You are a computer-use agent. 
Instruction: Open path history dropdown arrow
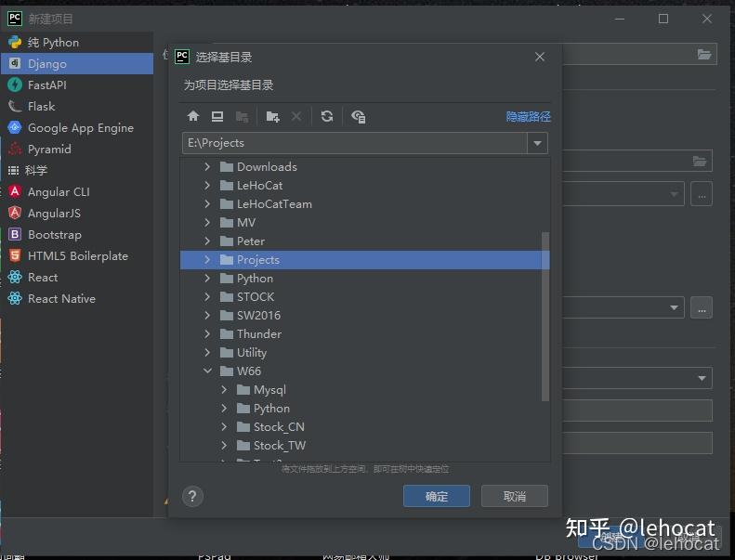click(537, 143)
